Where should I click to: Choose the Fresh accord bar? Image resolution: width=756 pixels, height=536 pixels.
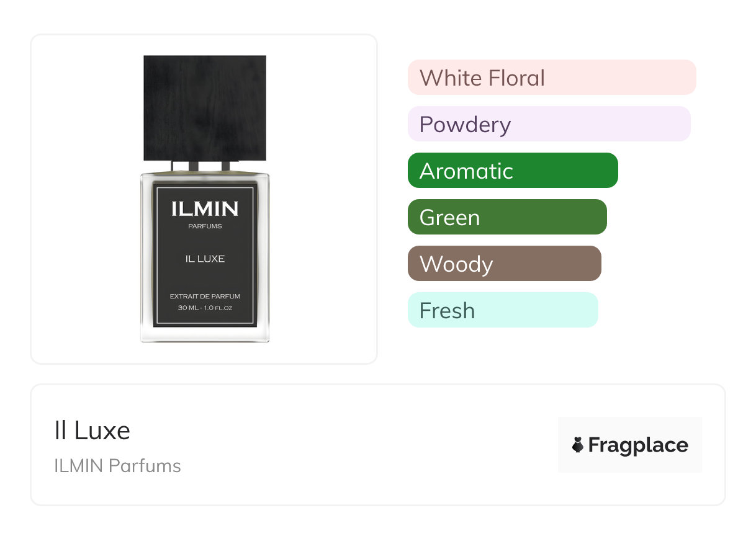coord(502,310)
